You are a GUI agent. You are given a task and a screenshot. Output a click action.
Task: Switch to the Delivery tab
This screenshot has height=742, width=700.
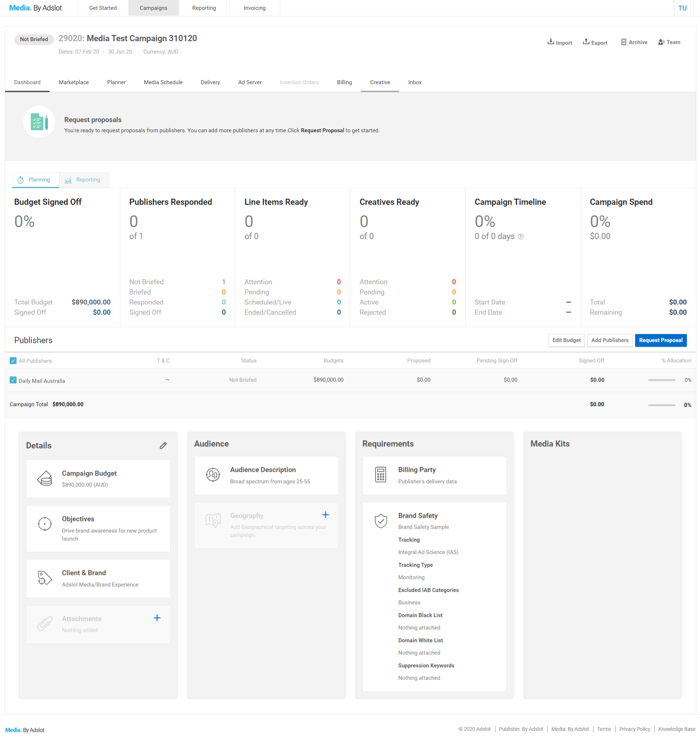211,82
